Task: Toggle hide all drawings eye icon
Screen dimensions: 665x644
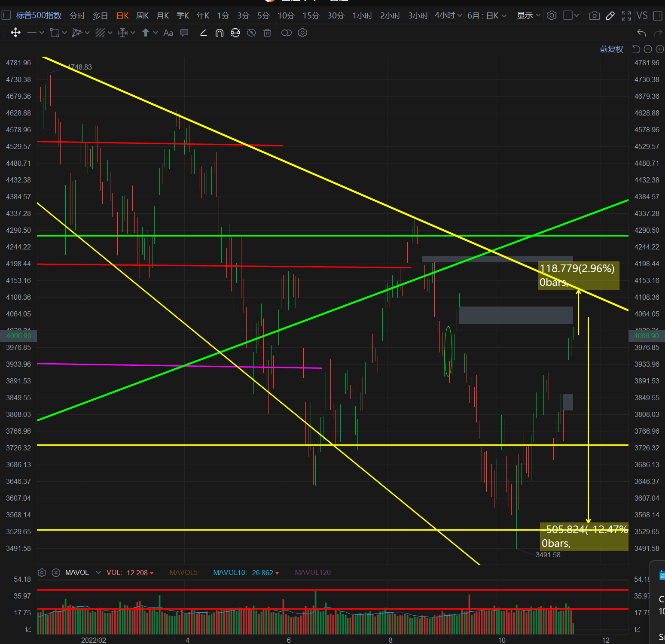Action: click(251, 33)
